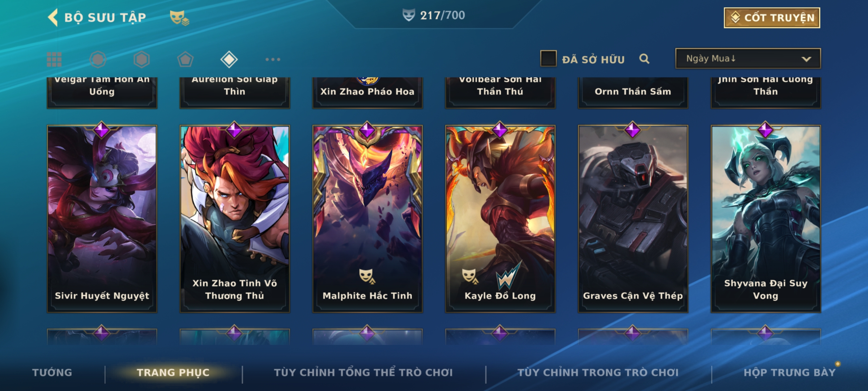The width and height of the screenshot is (868, 391).
Task: Select the active diamond rarity filter
Action: click(229, 59)
